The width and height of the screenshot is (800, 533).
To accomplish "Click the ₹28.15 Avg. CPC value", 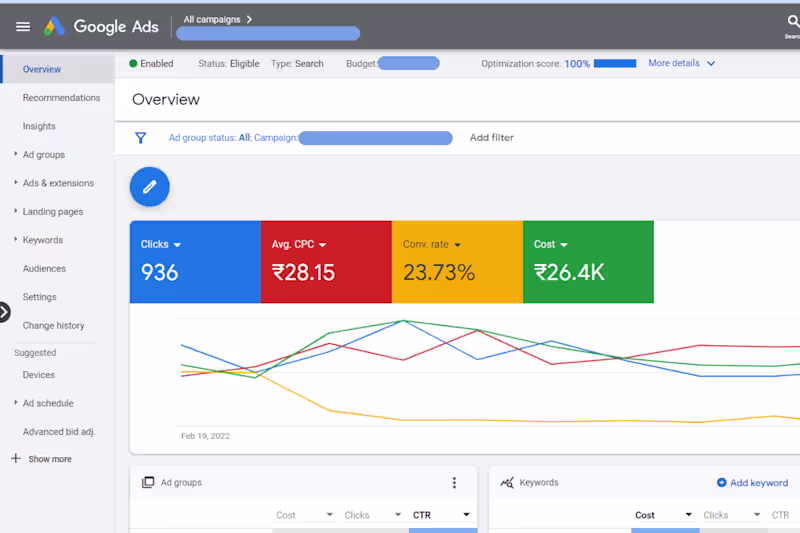I will point(303,272).
